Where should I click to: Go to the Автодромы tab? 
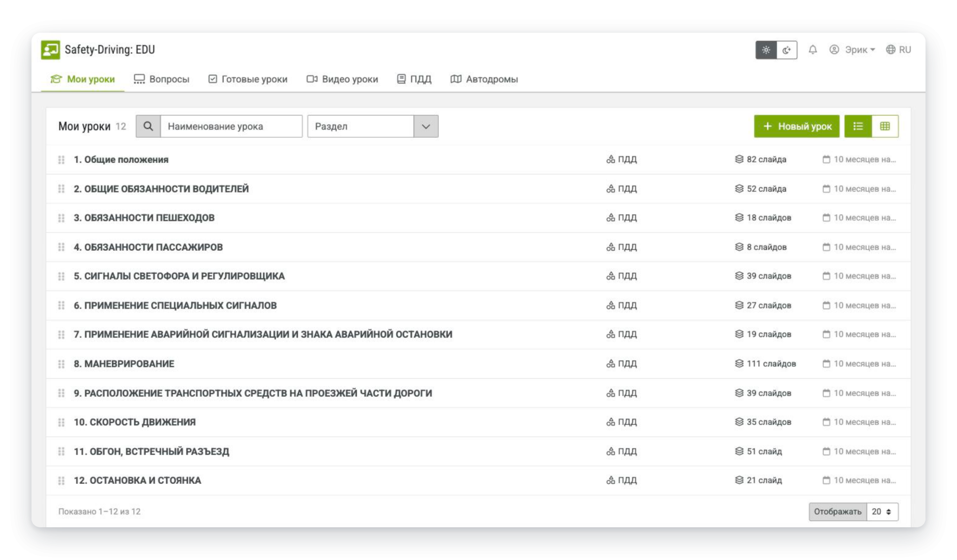484,79
